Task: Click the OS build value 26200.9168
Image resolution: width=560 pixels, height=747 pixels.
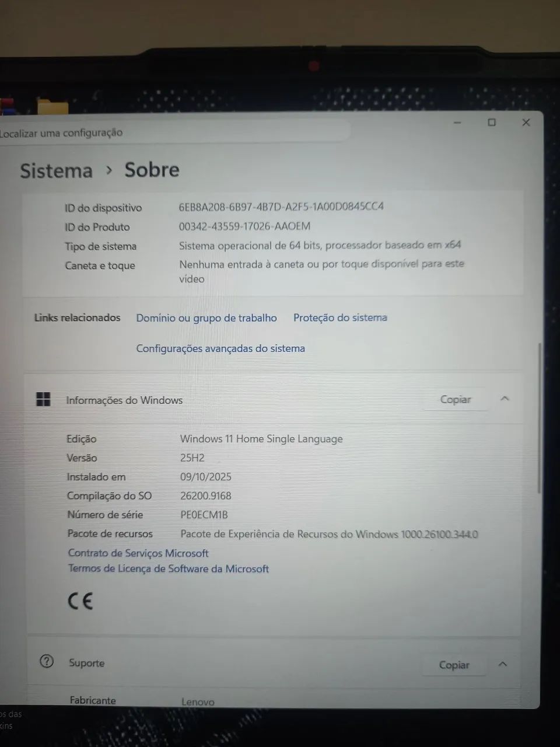Action: [x=206, y=495]
